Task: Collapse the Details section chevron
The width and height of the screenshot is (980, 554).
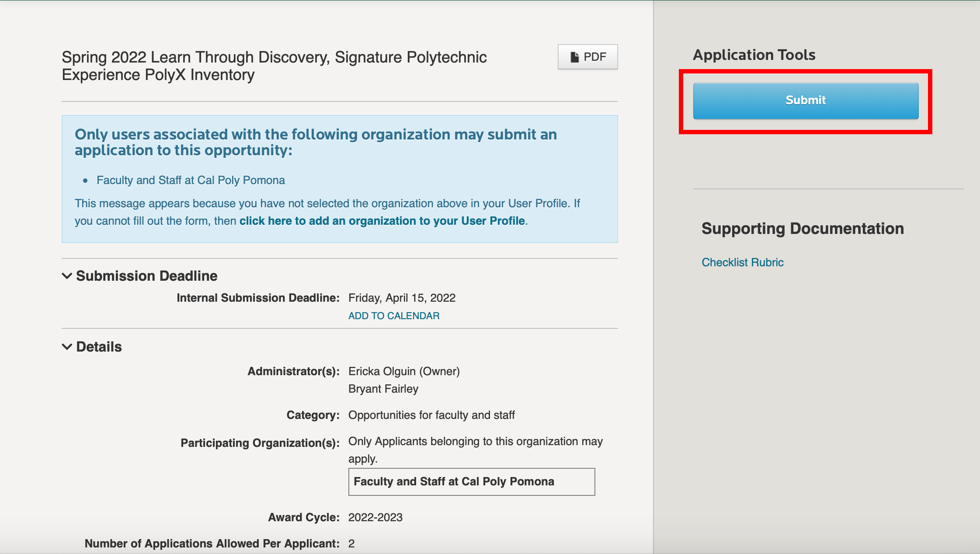Action: tap(67, 347)
